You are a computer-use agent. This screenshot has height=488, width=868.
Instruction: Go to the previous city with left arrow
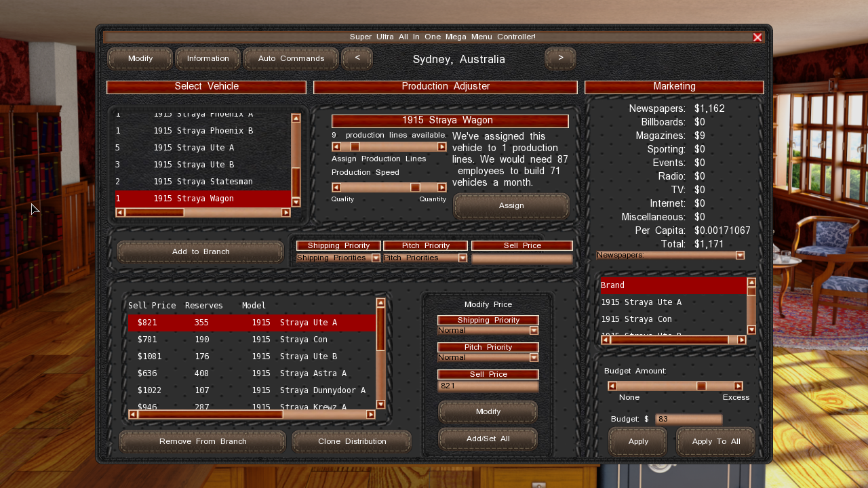tap(357, 59)
